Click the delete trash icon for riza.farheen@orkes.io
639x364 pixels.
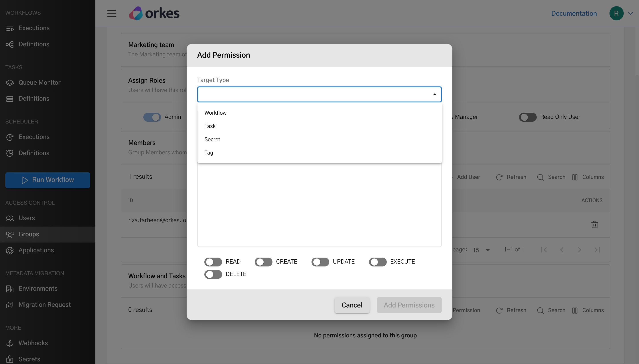tap(595, 225)
